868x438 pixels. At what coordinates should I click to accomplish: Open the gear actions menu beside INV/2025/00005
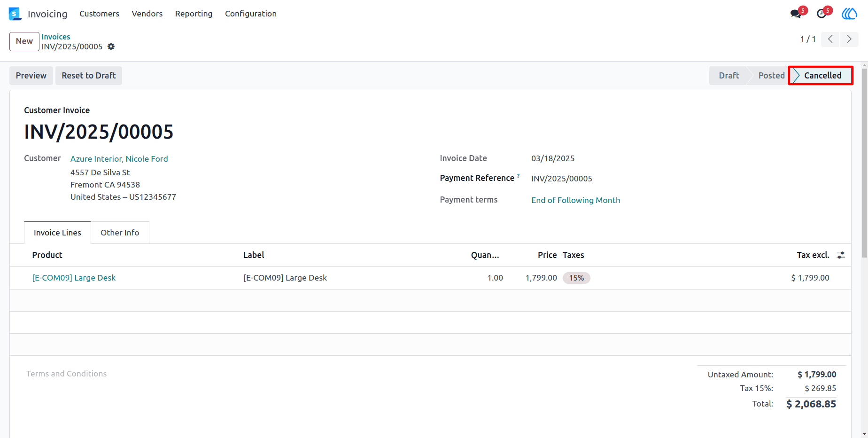pyautogui.click(x=111, y=47)
